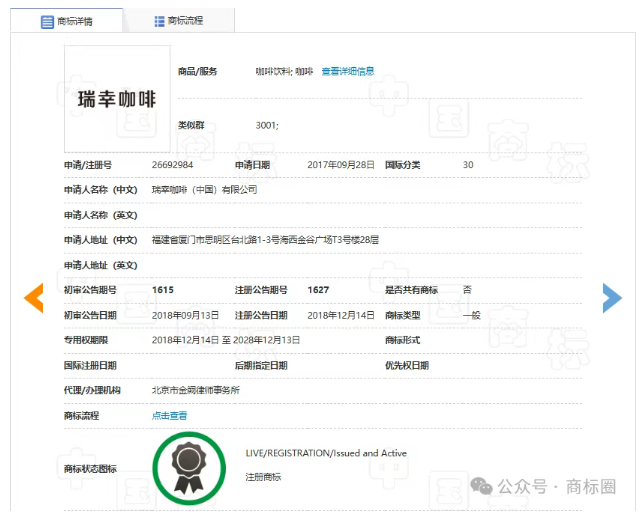
Task: Open the 商标流程 tab
Action: pos(179,20)
